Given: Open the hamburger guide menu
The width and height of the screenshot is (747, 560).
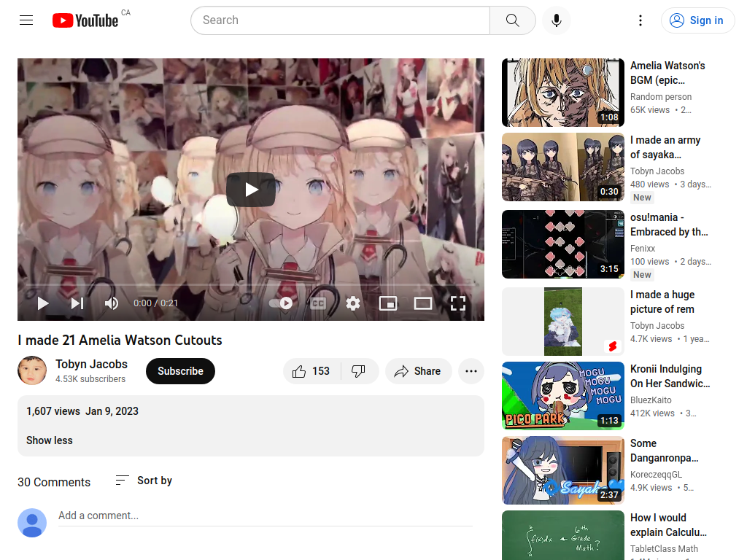Looking at the screenshot, I should [26, 20].
